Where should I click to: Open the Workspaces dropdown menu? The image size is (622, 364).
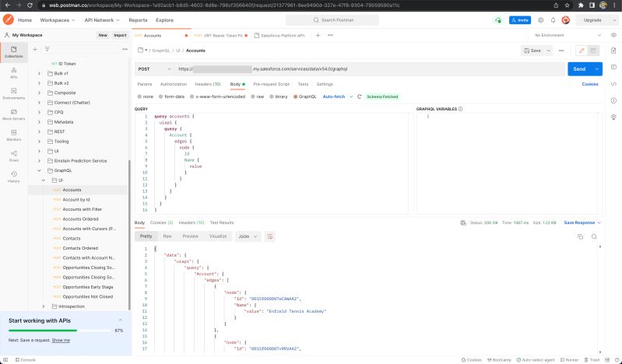tap(58, 20)
